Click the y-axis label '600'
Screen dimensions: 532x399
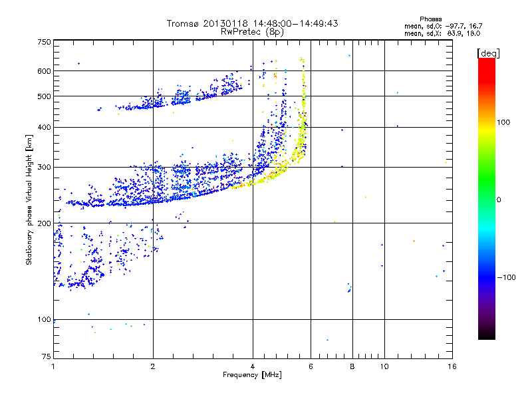pyautogui.click(x=44, y=71)
